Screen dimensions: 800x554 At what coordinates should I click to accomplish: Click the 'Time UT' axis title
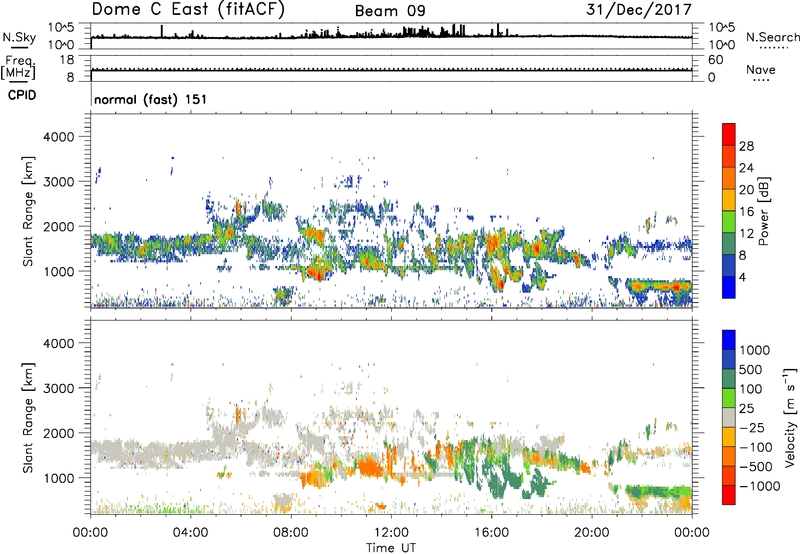click(391, 548)
